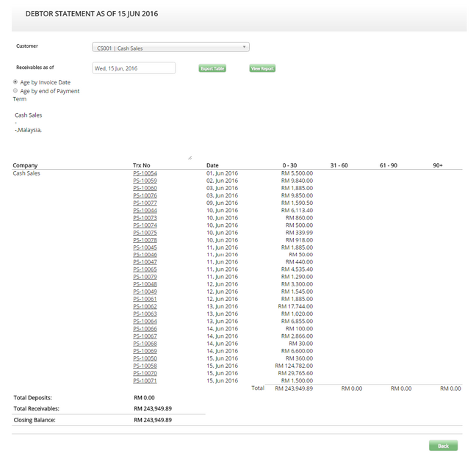Open transaction PS-10058 link
The height and width of the screenshot is (456, 476).
145,366
